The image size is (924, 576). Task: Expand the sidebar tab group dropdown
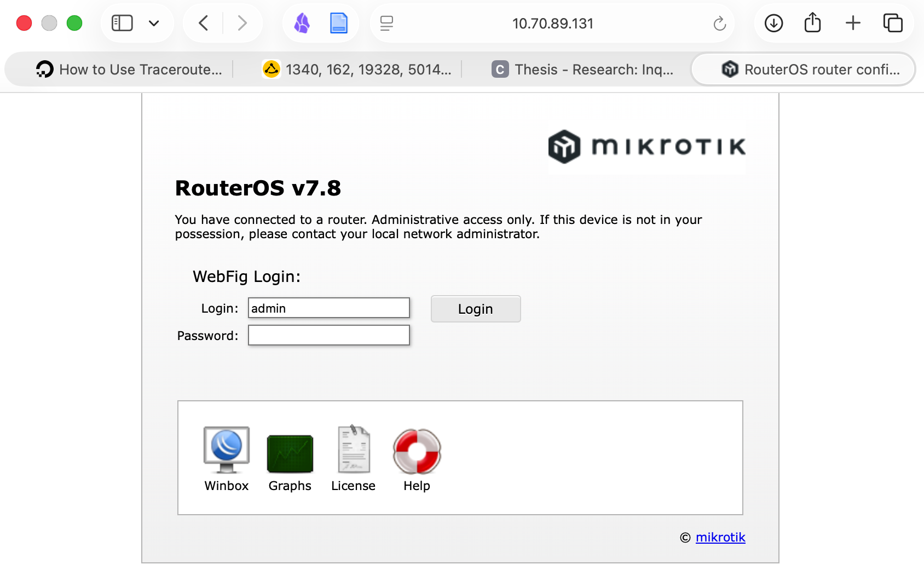[154, 23]
